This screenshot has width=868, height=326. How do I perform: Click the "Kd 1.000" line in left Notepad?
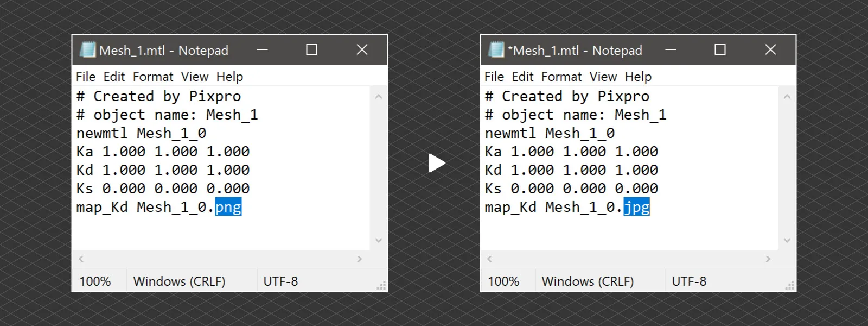point(163,170)
